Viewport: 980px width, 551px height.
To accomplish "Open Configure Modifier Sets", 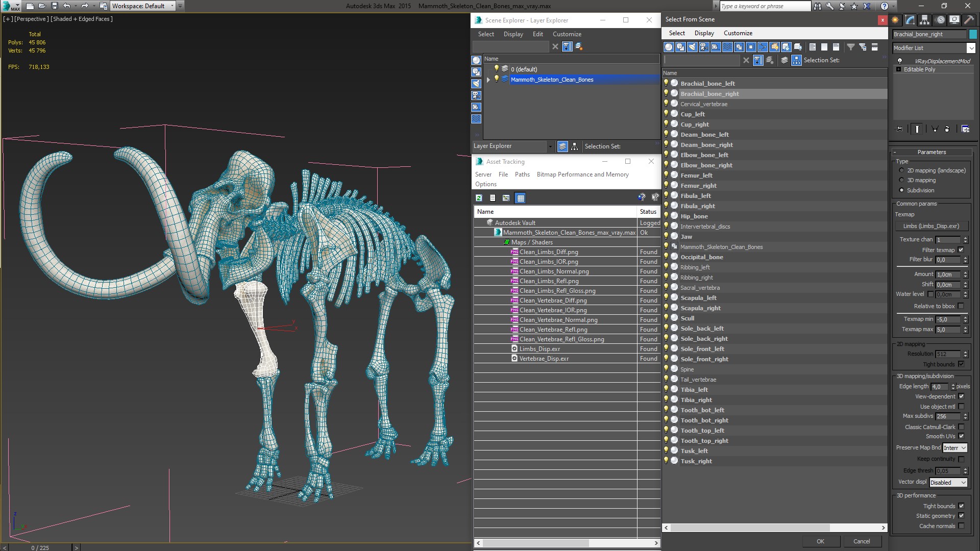I will click(x=965, y=129).
